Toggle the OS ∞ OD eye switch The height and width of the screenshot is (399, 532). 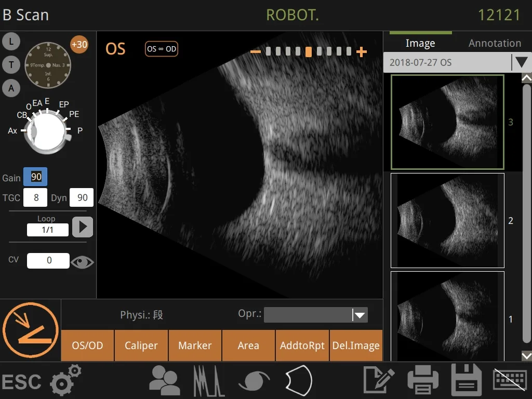coord(162,49)
